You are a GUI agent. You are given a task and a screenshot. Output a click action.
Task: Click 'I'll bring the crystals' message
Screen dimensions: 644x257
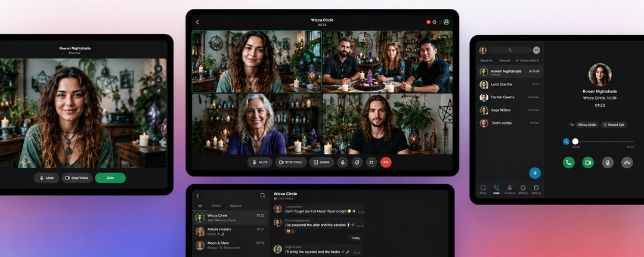coord(323,250)
